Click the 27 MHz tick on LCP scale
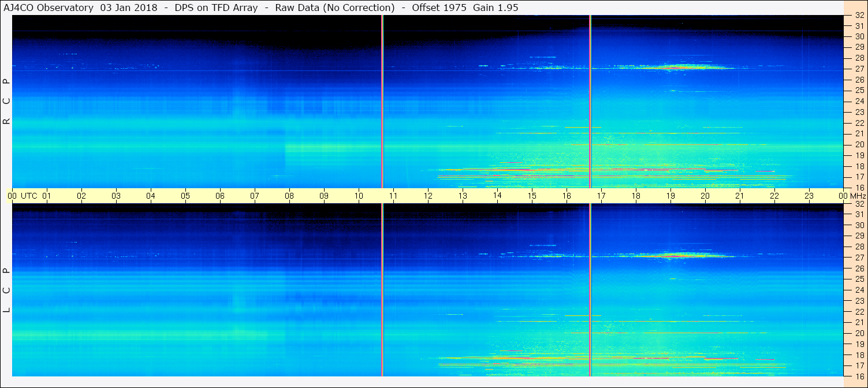This screenshot has width=868, height=388. [859, 258]
